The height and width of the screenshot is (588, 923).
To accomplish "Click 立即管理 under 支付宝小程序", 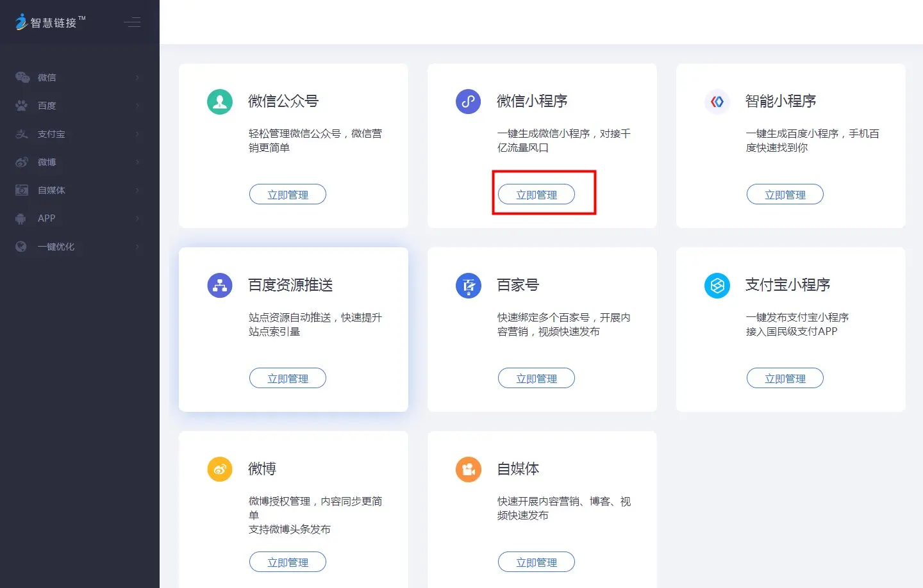I will click(785, 379).
